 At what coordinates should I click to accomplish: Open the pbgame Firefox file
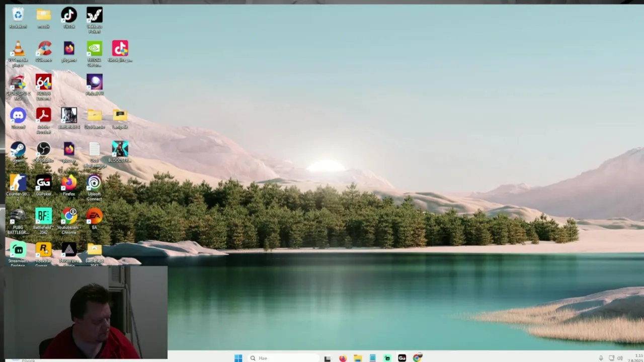pyautogui.click(x=69, y=51)
